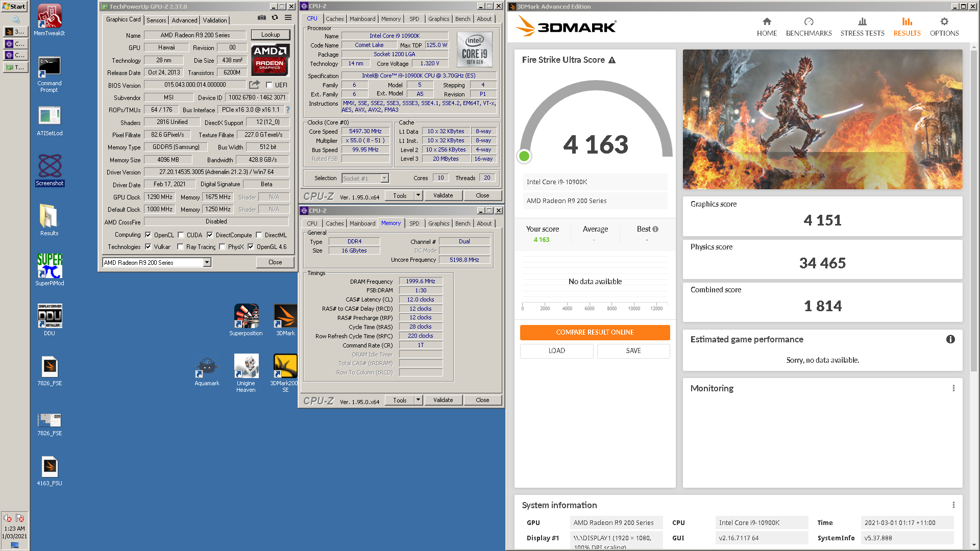This screenshot has width=980, height=551.
Task: Click Validate in upper CPU-Z window
Action: click(443, 195)
